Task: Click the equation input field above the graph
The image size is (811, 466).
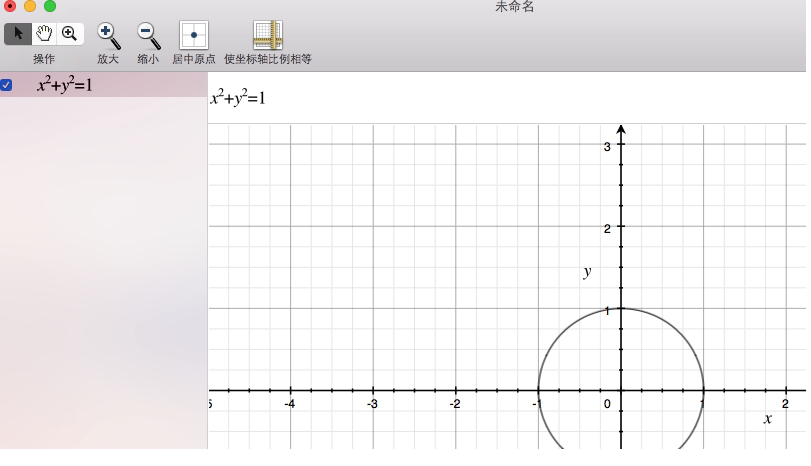Action: point(500,98)
